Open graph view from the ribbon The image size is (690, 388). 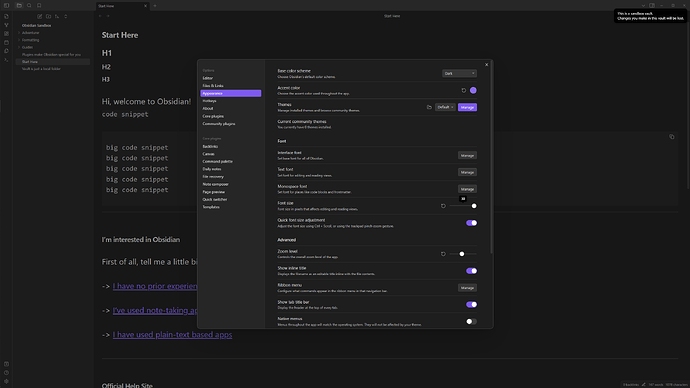(x=6, y=25)
